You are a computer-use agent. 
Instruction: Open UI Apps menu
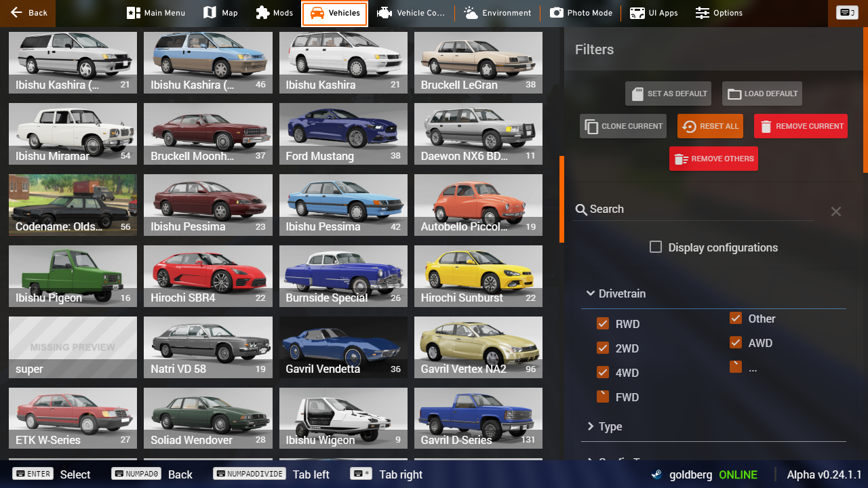(654, 13)
